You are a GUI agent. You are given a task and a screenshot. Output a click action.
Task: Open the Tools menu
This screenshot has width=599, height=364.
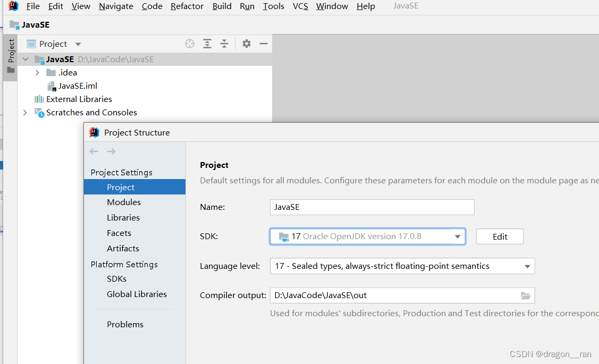[x=274, y=6]
